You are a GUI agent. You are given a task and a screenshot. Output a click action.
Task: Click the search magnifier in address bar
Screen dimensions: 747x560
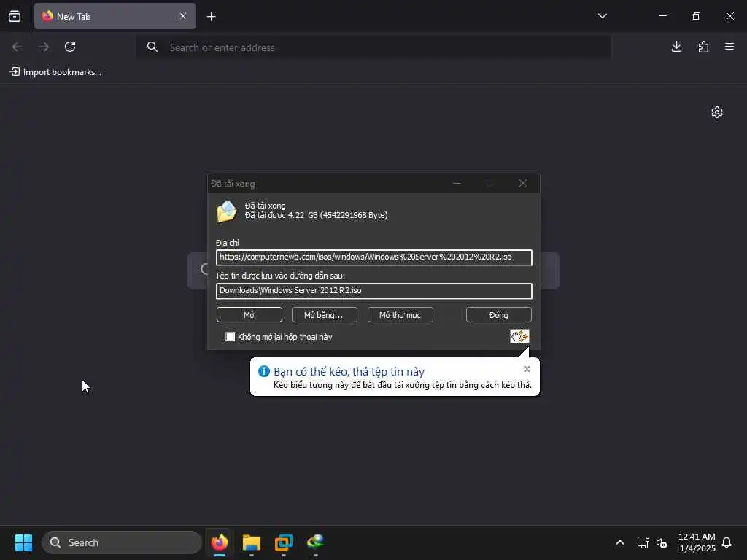152,47
